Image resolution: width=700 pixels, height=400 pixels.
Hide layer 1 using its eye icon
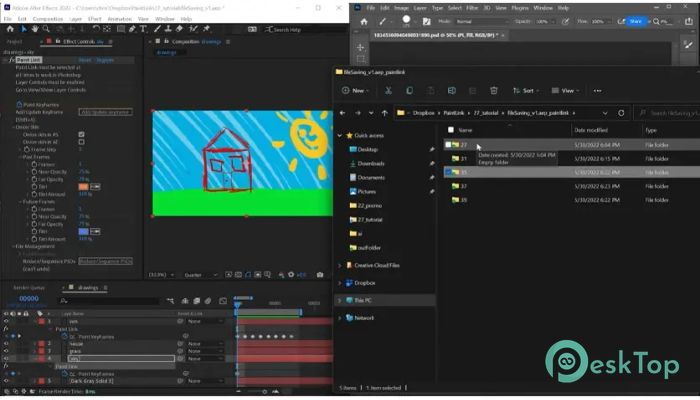(x=6, y=321)
